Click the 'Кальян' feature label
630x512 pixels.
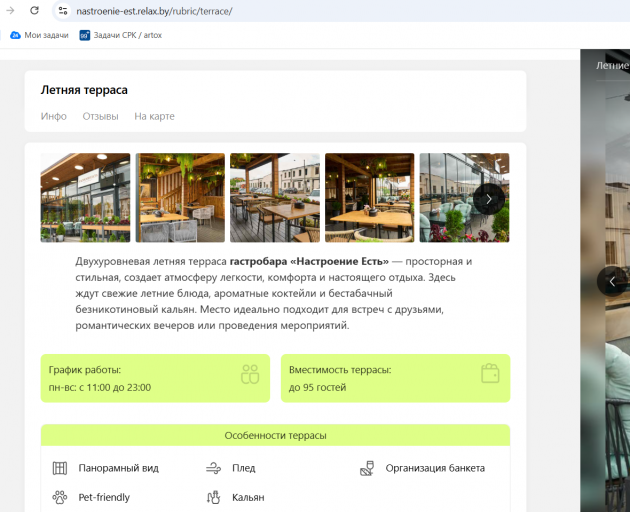(248, 498)
